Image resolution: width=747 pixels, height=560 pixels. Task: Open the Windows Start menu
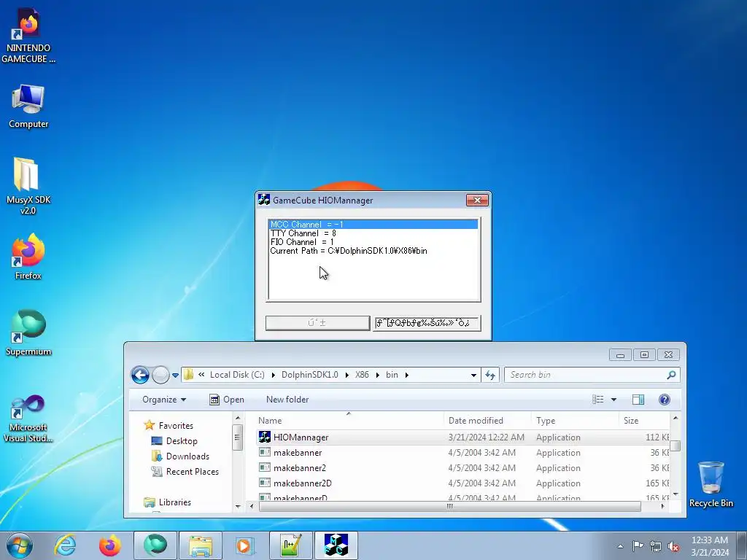tap(19, 545)
